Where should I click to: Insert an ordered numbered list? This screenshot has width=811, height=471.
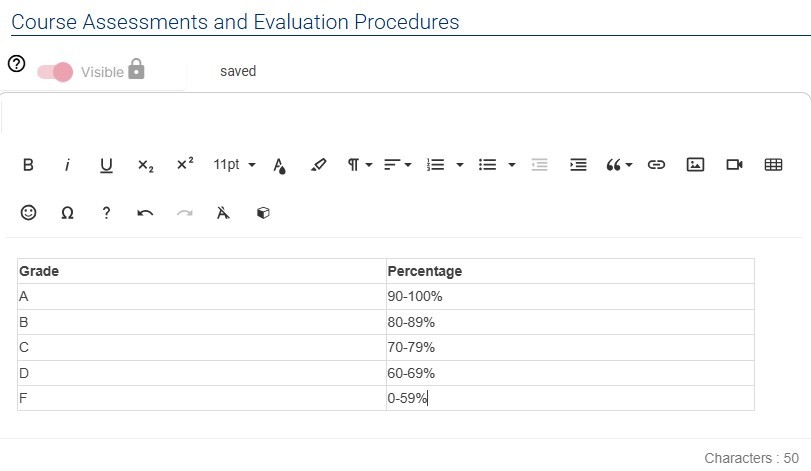click(x=435, y=165)
